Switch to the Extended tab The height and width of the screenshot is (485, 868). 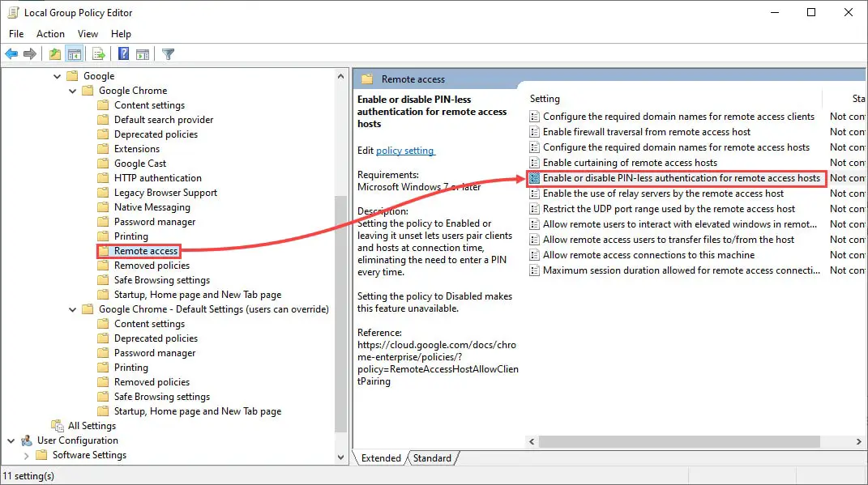381,458
